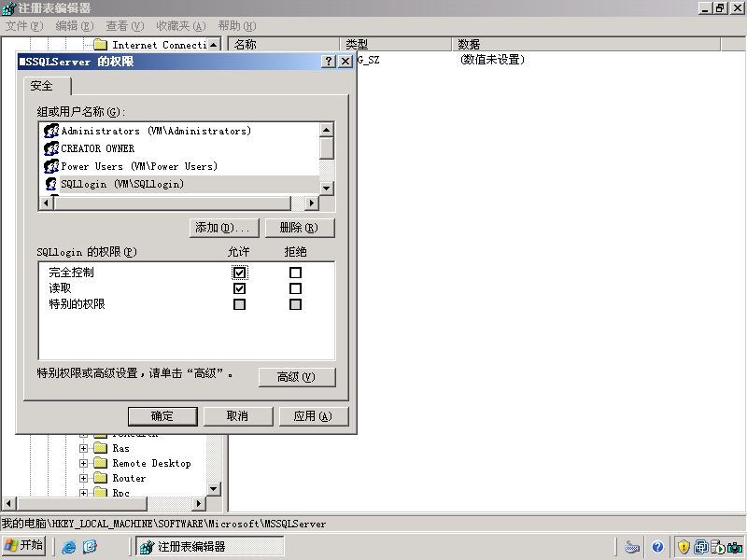Click the 注册表编辑器 taskbar button
Image resolution: width=747 pixels, height=560 pixels.
click(209, 546)
